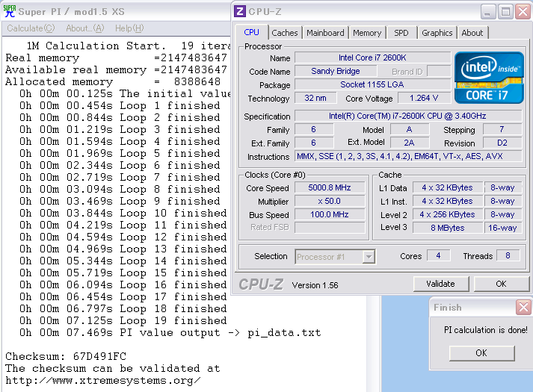Minimize the CPU-Z window
533x392 pixels.
coord(488,12)
